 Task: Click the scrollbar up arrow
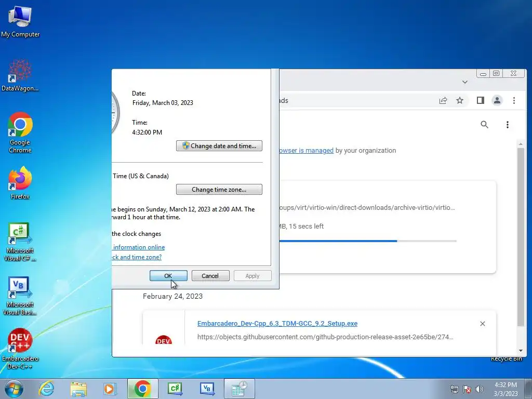(521, 144)
